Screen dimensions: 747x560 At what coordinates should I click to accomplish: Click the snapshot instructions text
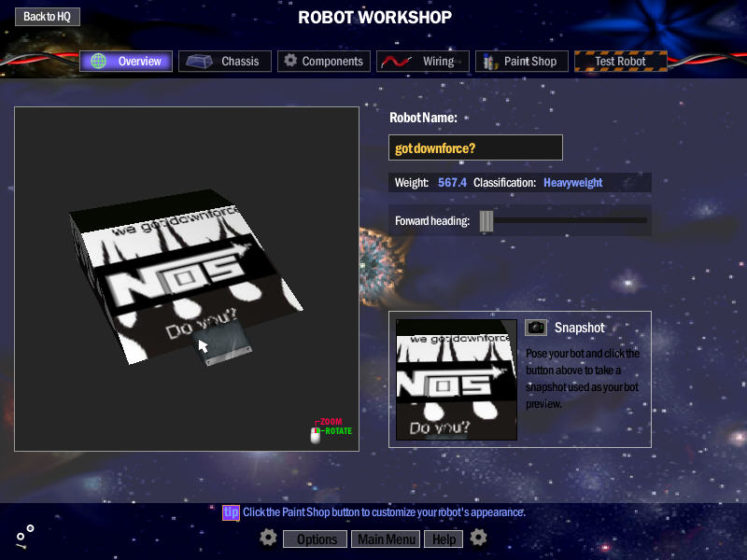coord(583,379)
